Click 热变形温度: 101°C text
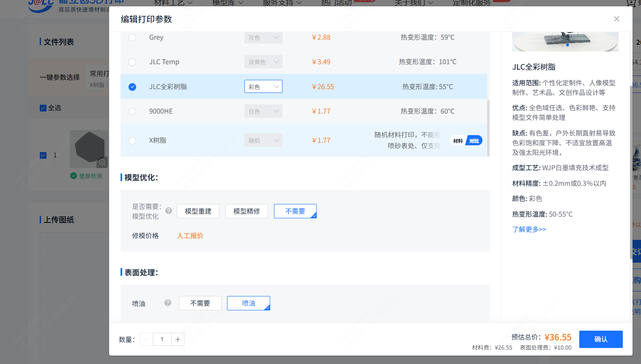The height and width of the screenshot is (364, 641). pos(427,62)
